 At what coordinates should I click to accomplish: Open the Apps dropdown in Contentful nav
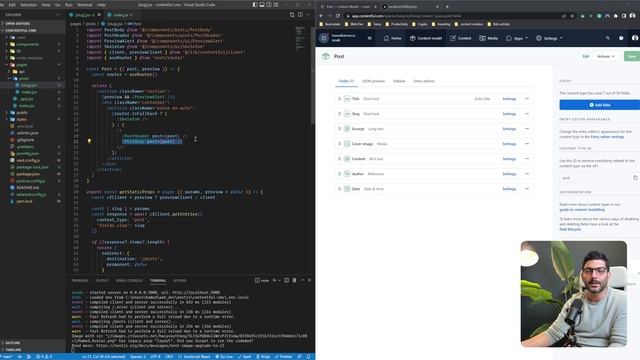tap(517, 38)
